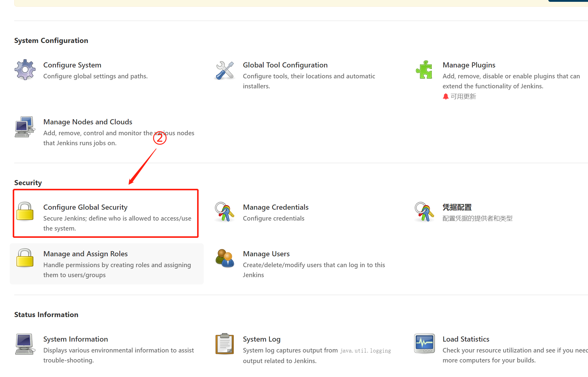Click 'Add, remove, disable or enable plugins' text

coord(511,81)
